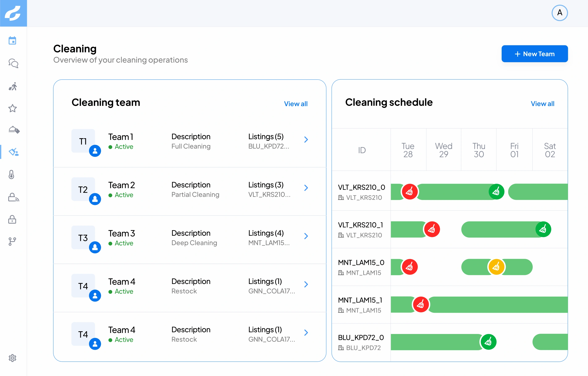
Task: Click red broom marker on VLT_KRS210_0 row
Action: click(409, 192)
